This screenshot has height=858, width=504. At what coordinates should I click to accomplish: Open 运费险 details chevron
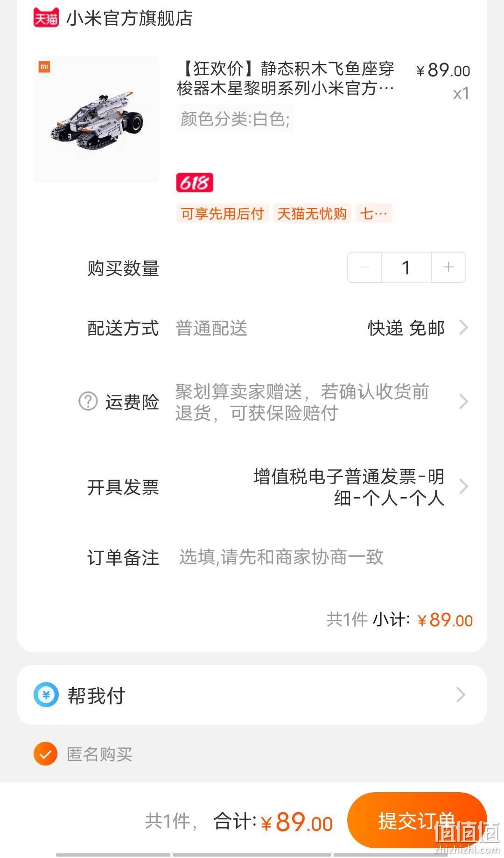click(x=463, y=401)
